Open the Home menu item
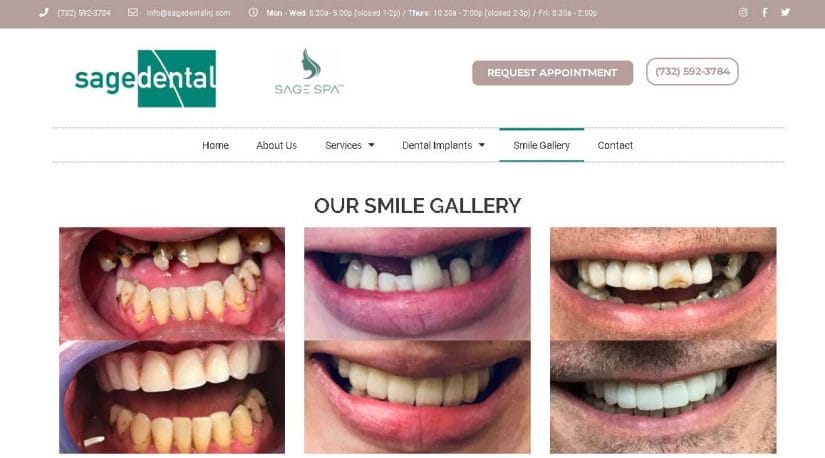This screenshot has width=825, height=458. [x=215, y=145]
